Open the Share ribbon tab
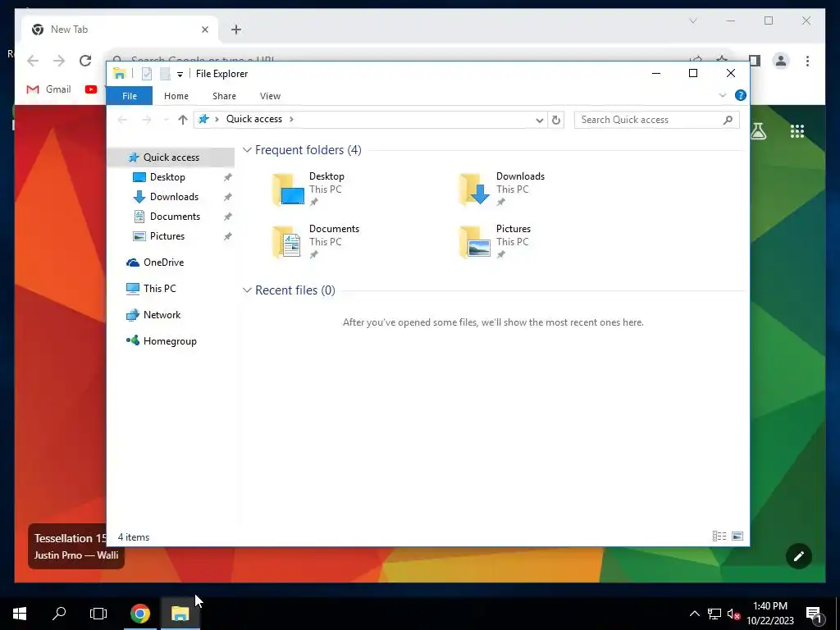 224,96
